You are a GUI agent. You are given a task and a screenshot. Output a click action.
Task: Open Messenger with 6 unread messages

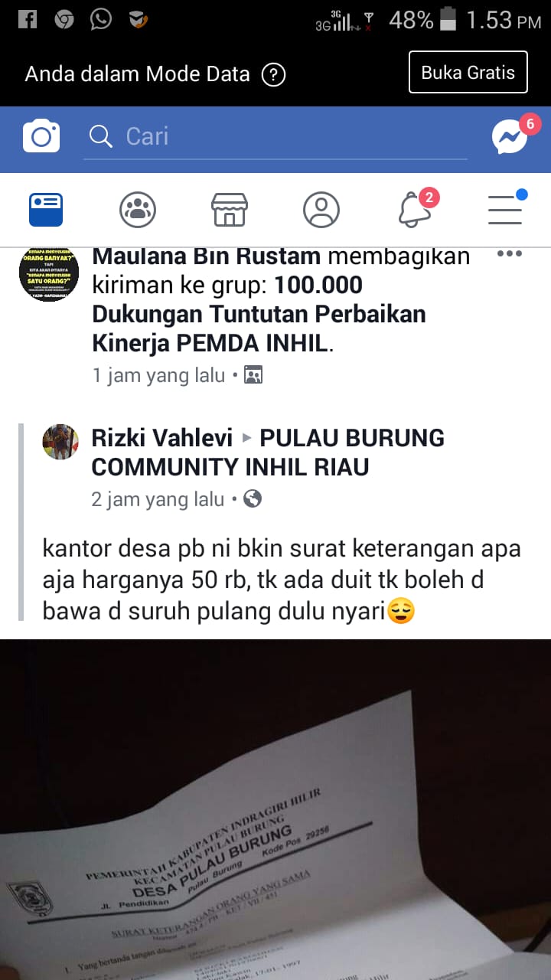[510, 137]
